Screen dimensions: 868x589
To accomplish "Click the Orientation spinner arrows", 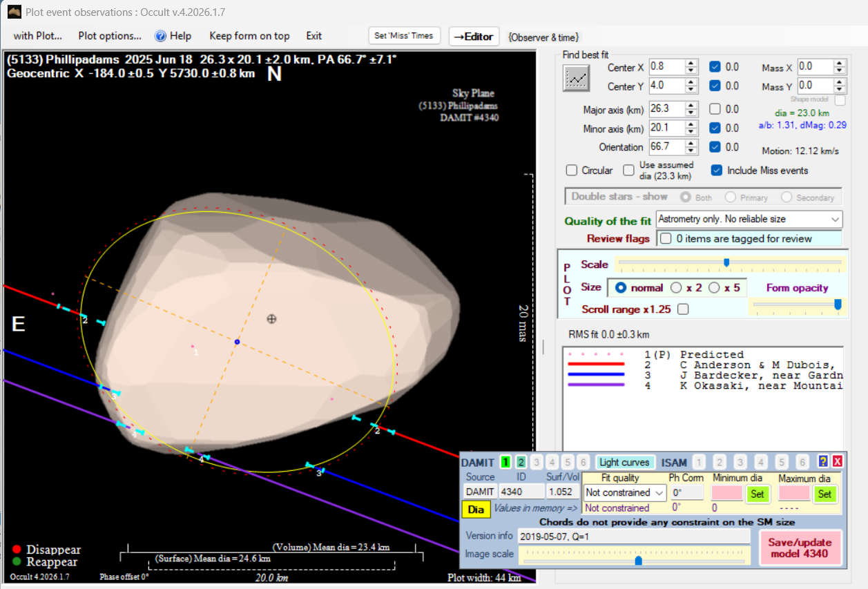I will tap(691, 147).
